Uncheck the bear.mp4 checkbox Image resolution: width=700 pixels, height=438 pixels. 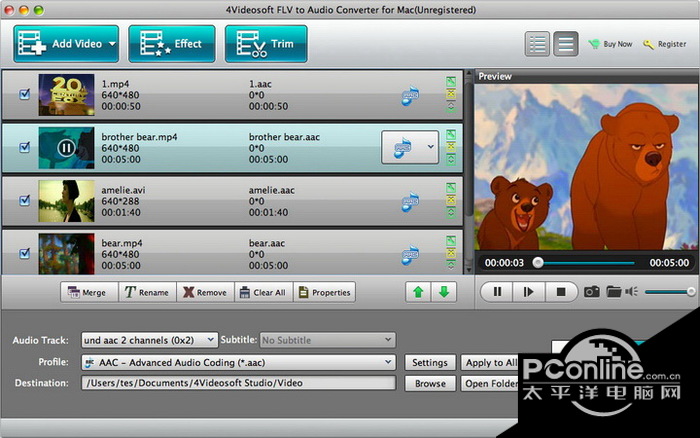coord(25,254)
